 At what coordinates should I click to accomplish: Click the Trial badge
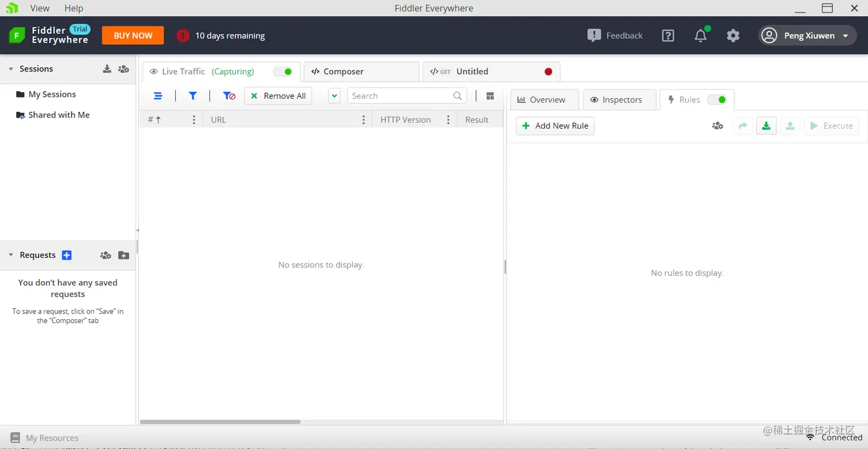click(x=80, y=29)
